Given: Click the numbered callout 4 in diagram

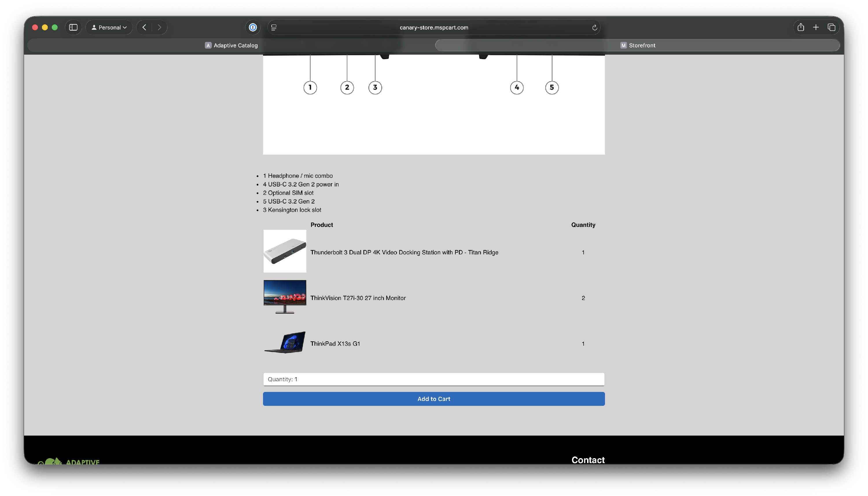Looking at the screenshot, I should (x=516, y=88).
